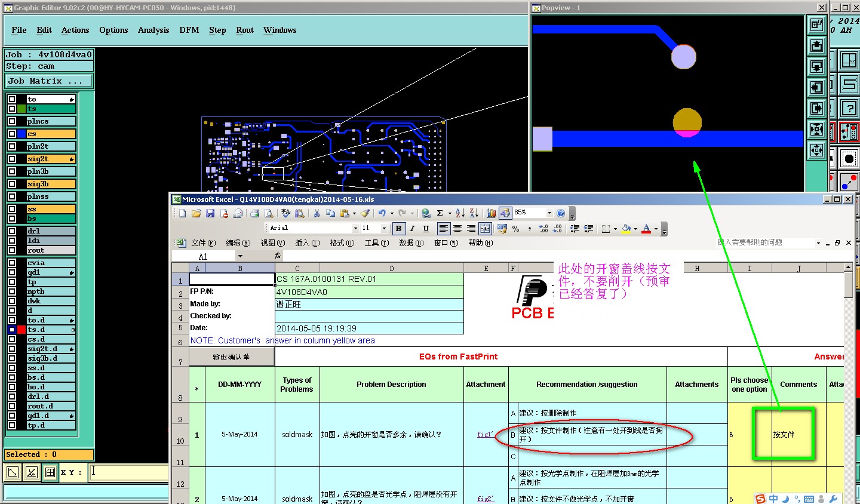Image resolution: width=860 pixels, height=504 pixels.
Task: Click the X Y coordinate input field
Action: (x=129, y=472)
